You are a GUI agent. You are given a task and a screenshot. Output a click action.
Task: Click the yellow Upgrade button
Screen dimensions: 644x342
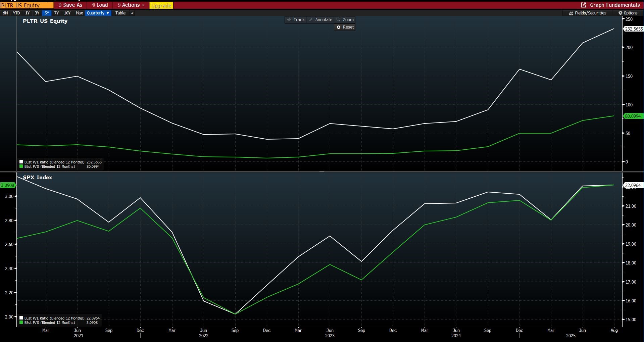161,5
